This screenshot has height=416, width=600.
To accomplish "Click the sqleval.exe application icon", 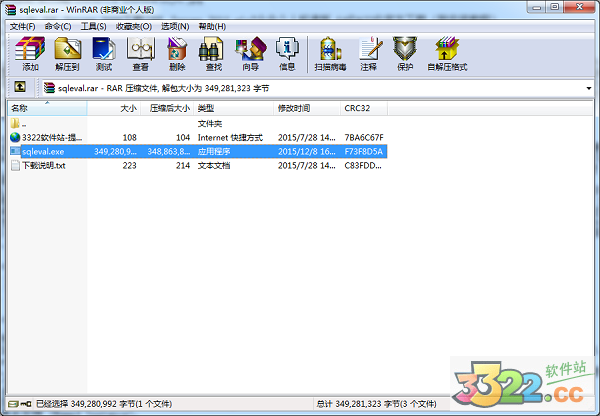I will pos(15,151).
